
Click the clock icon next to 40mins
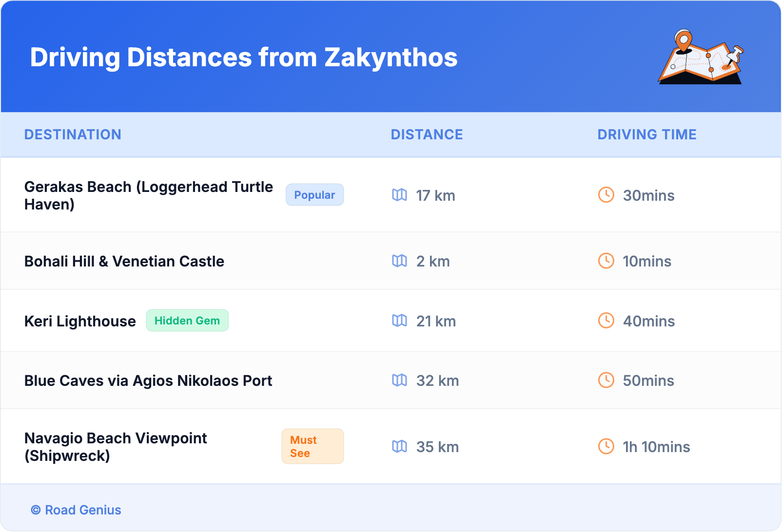click(606, 321)
